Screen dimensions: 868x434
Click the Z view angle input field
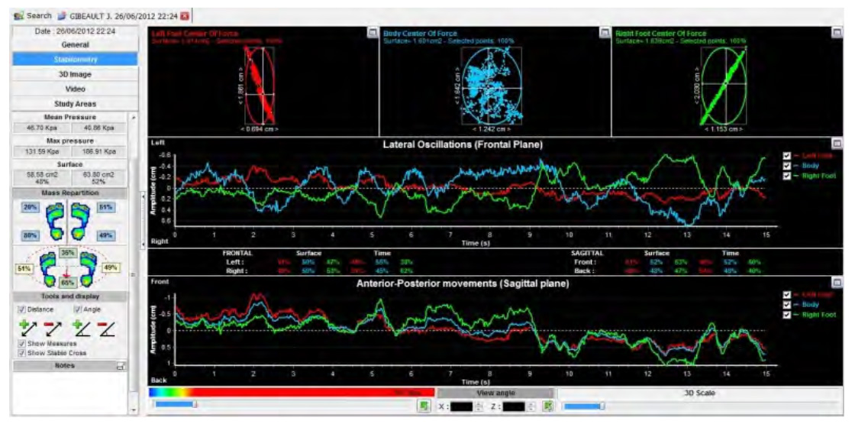coord(513,406)
